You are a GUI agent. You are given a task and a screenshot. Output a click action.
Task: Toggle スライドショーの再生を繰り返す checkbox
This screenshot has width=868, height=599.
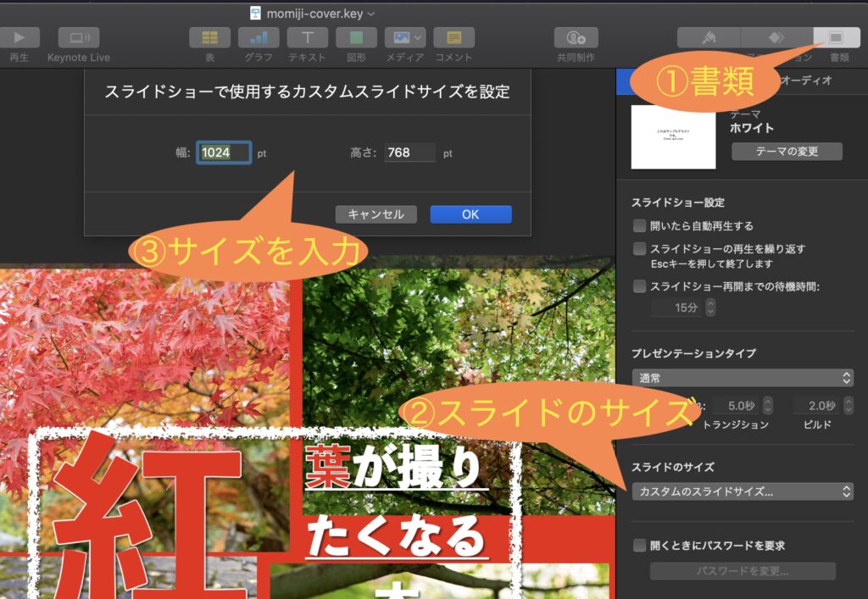point(639,249)
